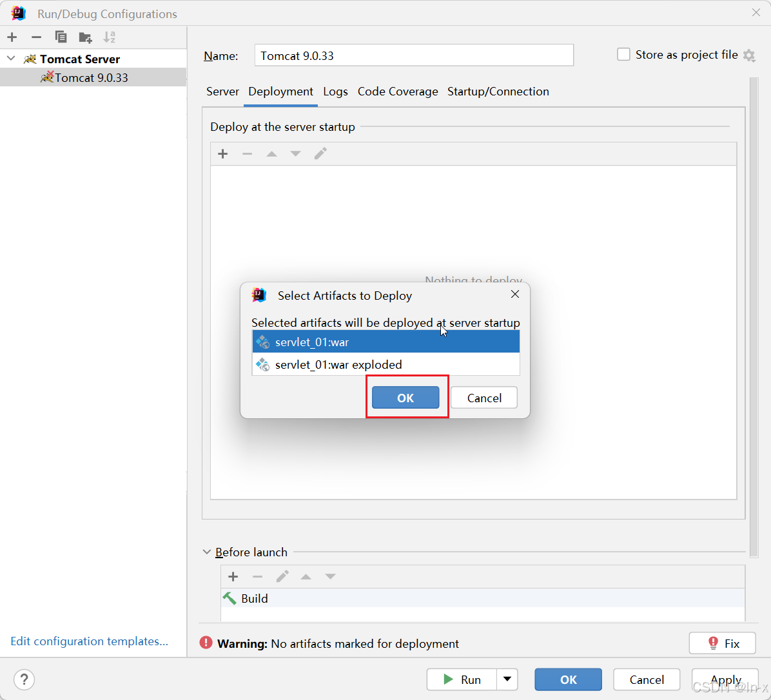The width and height of the screenshot is (771, 700).
Task: Enable Store as project file checkbox
Action: pyautogui.click(x=623, y=55)
